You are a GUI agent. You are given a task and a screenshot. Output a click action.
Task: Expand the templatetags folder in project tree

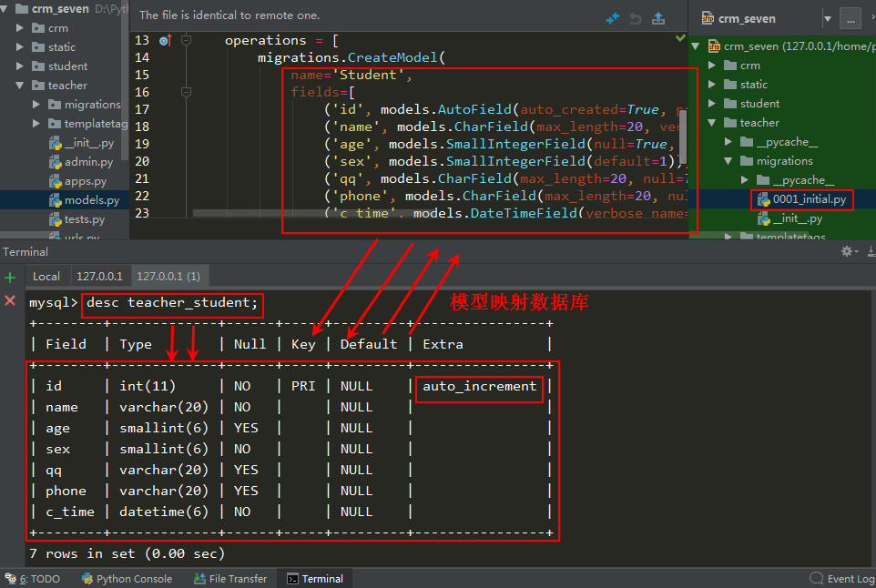[36, 124]
